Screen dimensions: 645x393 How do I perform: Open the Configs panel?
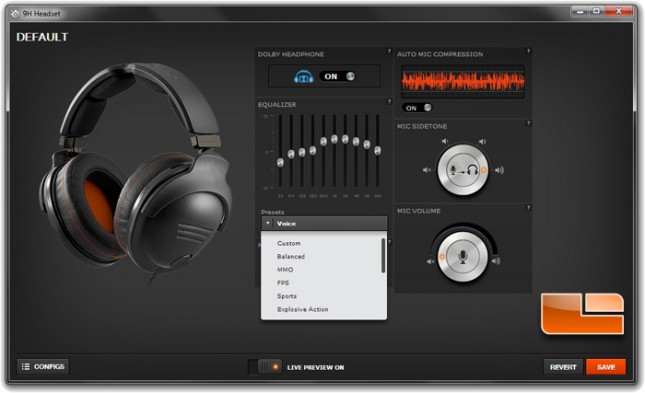coord(43,366)
